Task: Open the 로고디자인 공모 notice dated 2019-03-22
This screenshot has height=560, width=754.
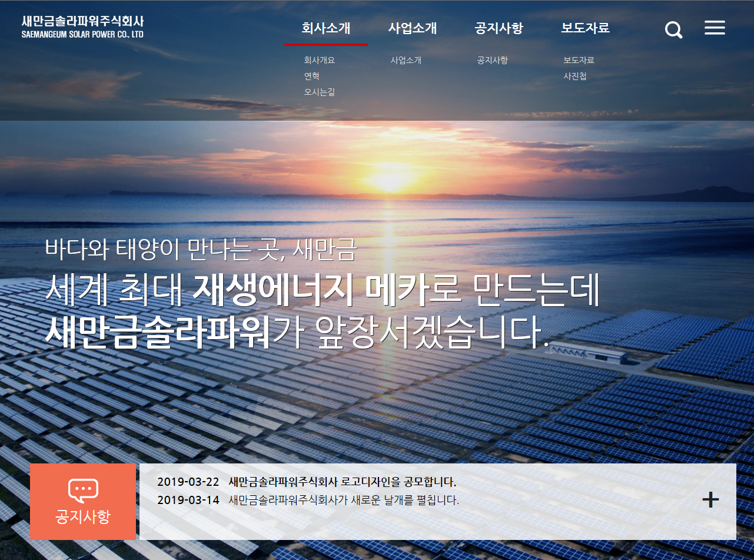Action: click(342, 482)
